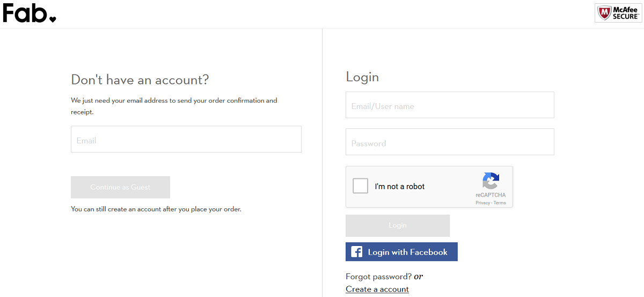This screenshot has height=297, width=644.
Task: Focus the guest Email field
Action: [x=186, y=140]
